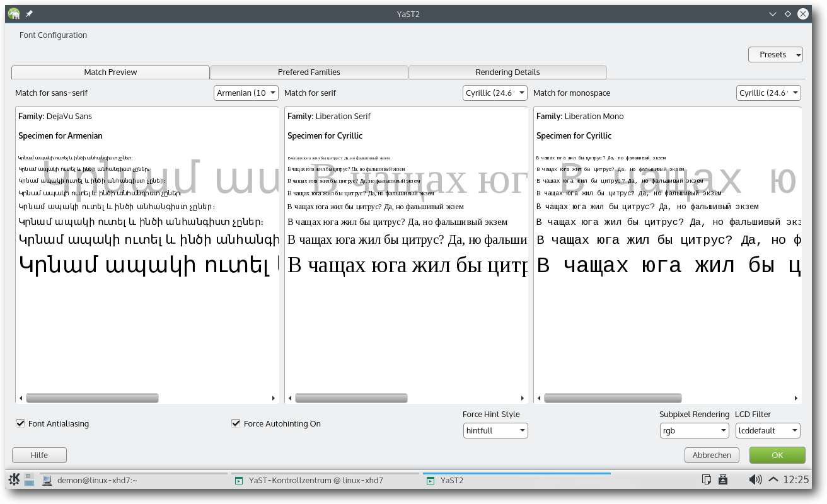Screen dimensions: 827x504
Task: Switch to demon@linux-xhd7 terminal task
Action: [134, 480]
